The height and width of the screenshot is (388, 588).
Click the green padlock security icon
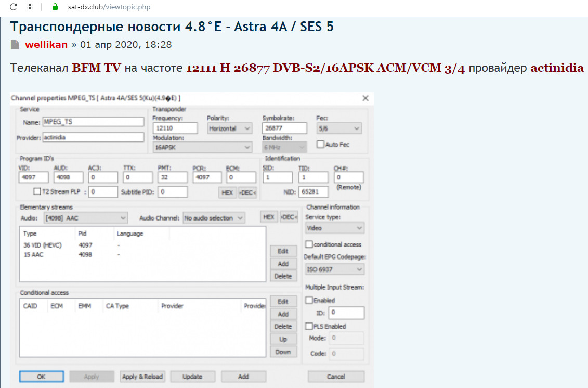pos(55,7)
